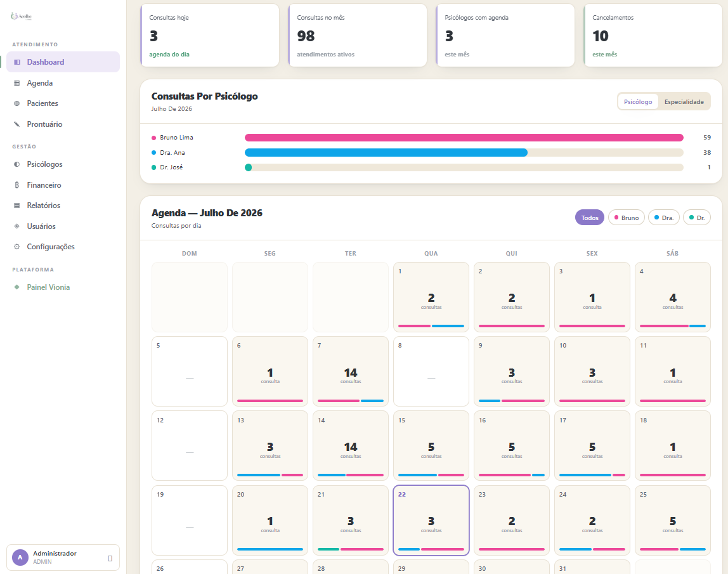Image resolution: width=728 pixels, height=574 pixels.
Task: Click the Administrador avatar circle
Action: click(x=20, y=558)
